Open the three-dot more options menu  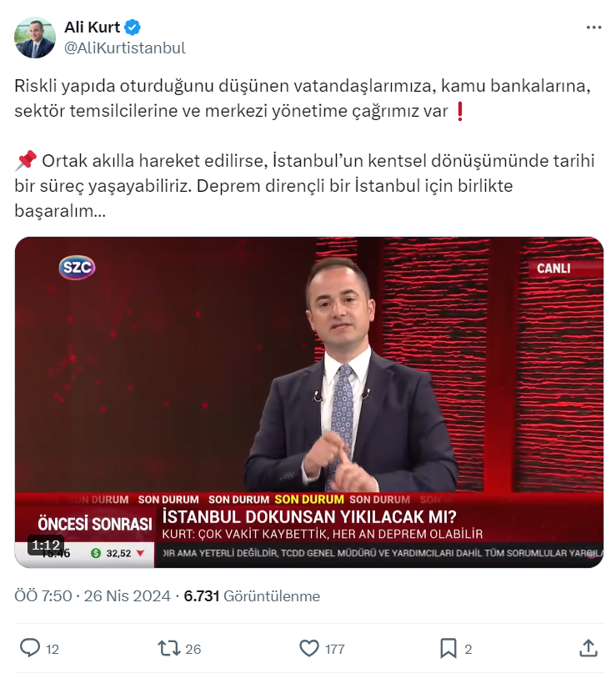click(x=593, y=28)
